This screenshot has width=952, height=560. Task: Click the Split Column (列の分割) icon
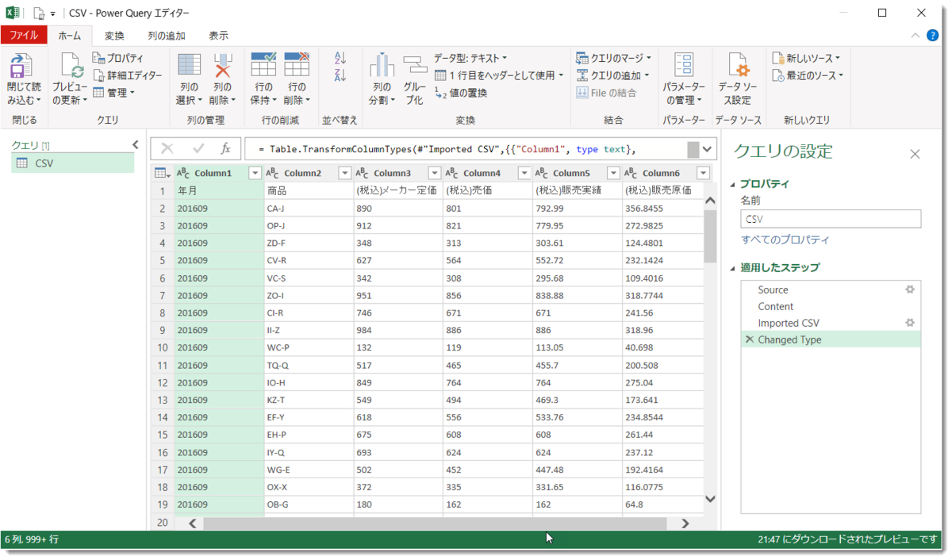[x=382, y=66]
